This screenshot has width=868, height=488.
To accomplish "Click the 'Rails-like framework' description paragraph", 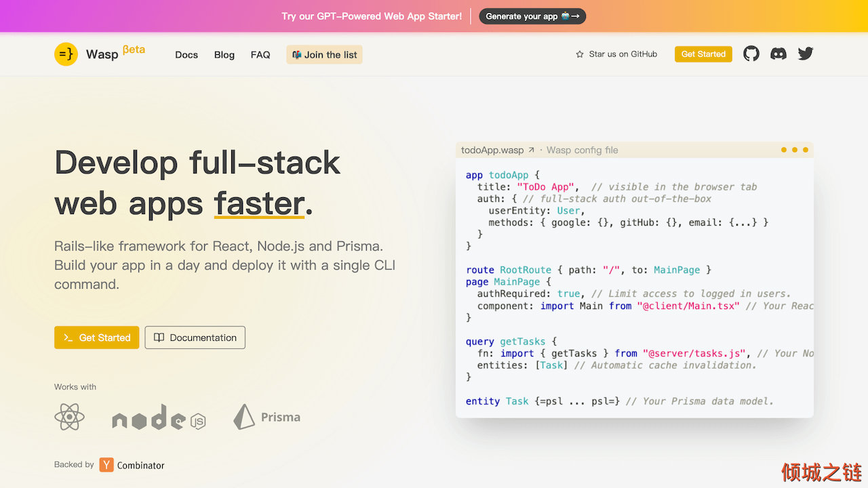I will [224, 265].
